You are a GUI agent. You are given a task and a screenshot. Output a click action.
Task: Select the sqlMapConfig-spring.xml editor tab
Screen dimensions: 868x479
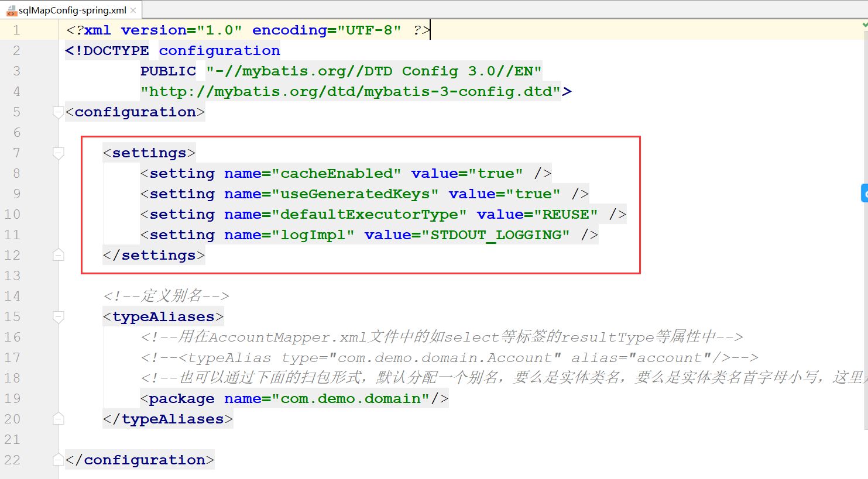tap(71, 10)
